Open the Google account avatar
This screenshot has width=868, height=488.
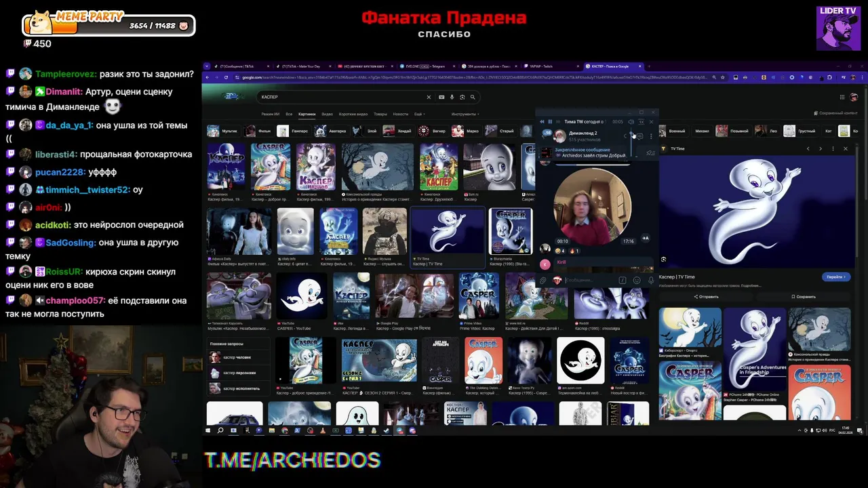click(x=854, y=97)
